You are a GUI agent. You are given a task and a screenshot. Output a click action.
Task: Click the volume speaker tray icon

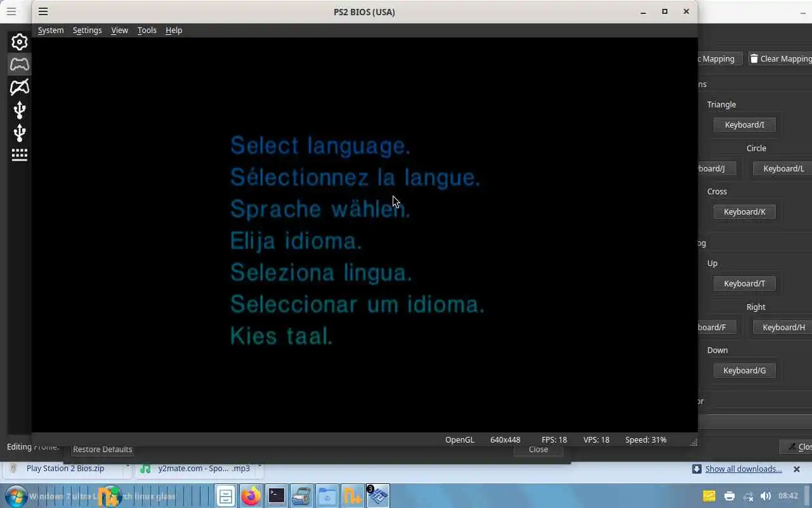(x=766, y=496)
